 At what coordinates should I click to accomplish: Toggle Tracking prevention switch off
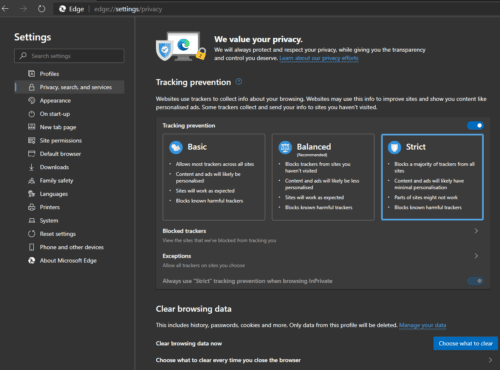475,125
